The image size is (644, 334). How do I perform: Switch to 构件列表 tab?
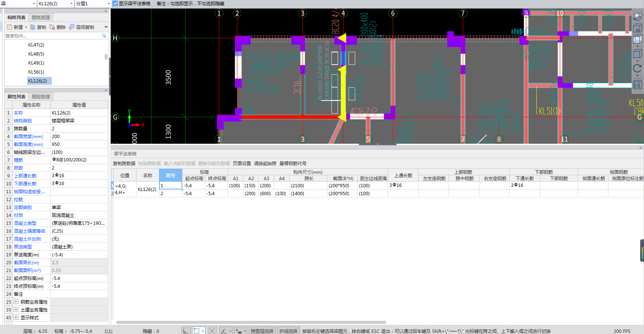pos(17,17)
